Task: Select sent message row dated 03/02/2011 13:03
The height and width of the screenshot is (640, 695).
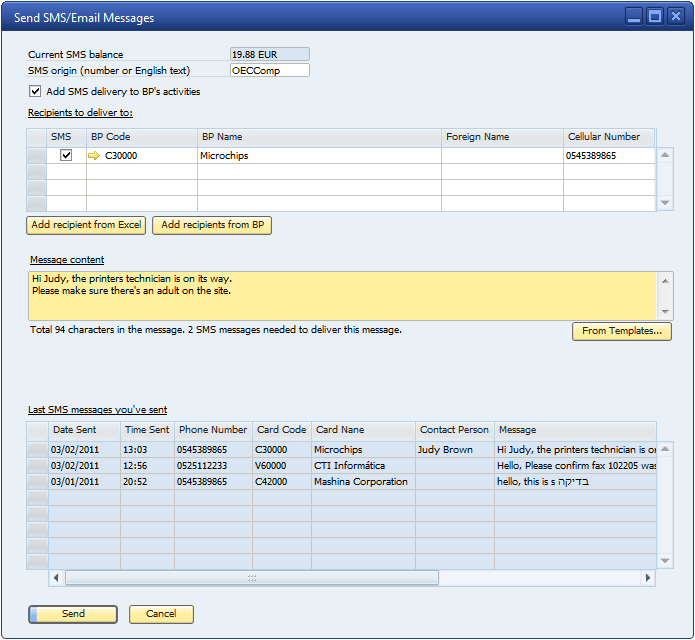Action: click(x=341, y=450)
